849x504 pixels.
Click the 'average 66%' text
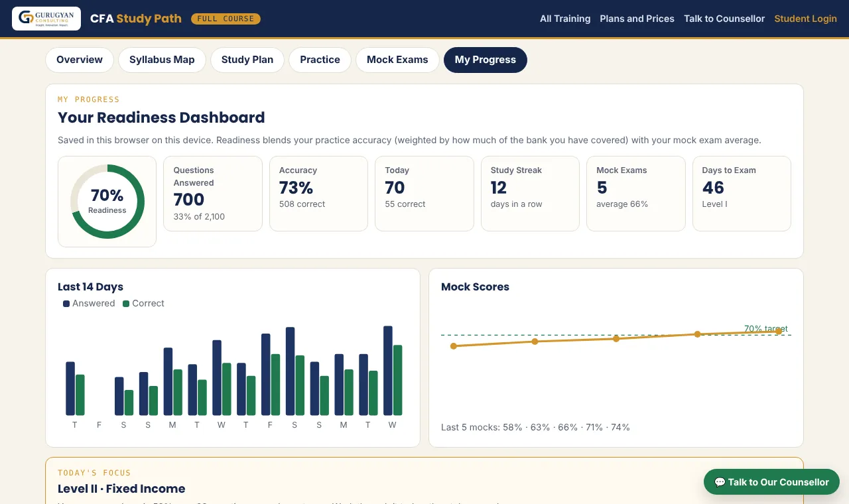click(622, 204)
